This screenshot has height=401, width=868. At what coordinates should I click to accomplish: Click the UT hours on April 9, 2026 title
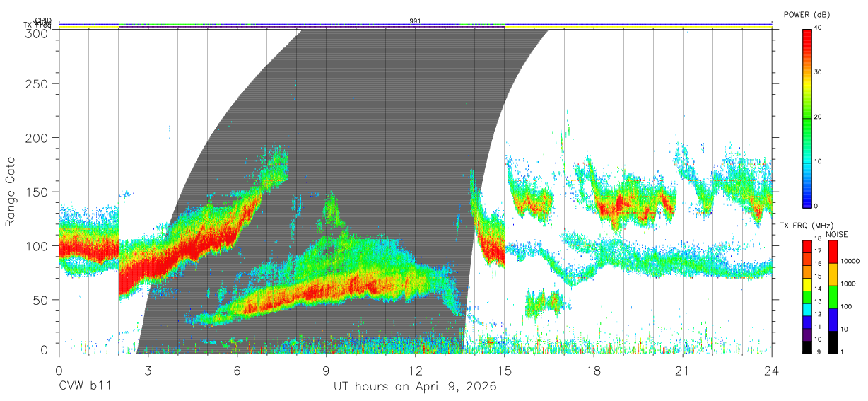tap(416, 387)
